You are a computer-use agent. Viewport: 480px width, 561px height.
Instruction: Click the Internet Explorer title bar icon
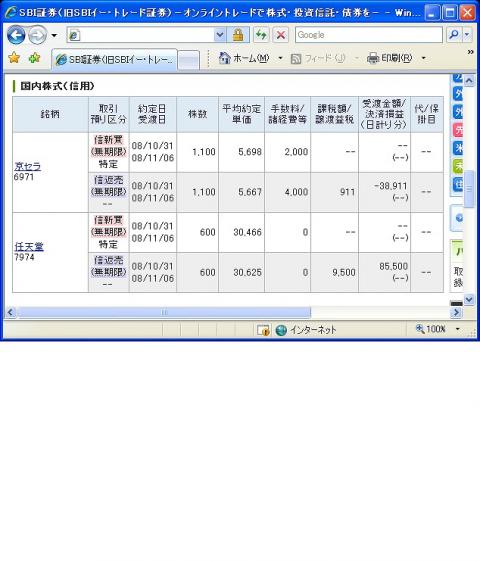11,13
